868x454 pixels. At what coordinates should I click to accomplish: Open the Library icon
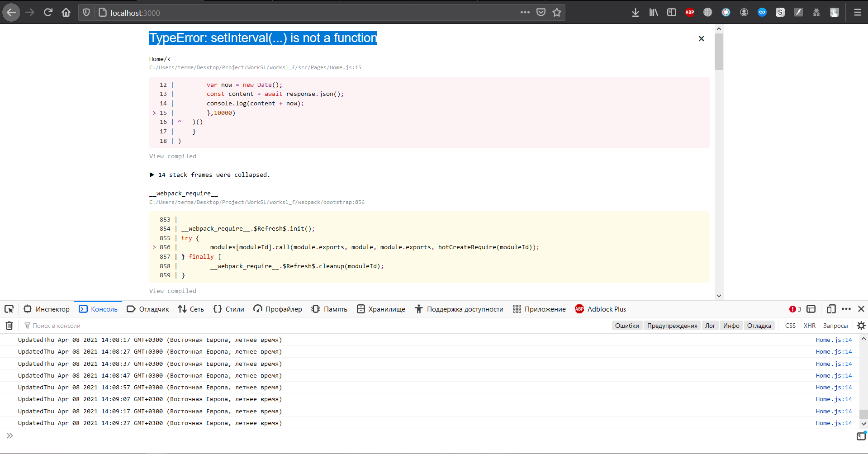(x=654, y=13)
